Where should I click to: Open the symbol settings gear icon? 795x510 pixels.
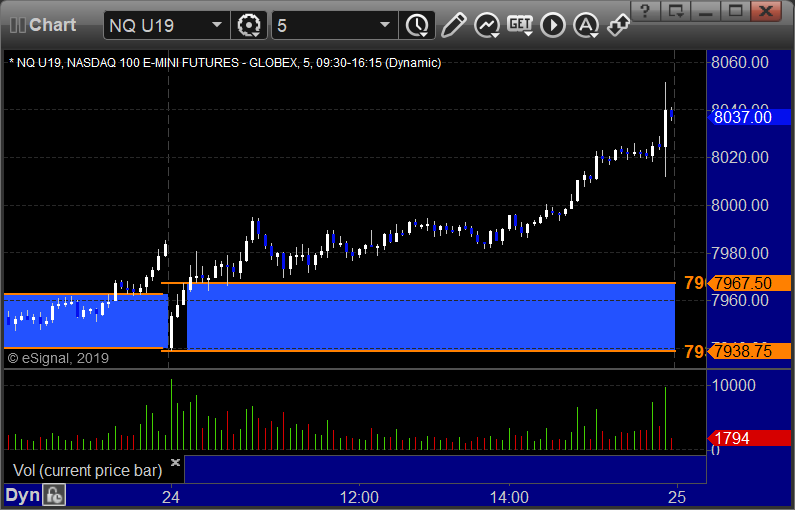tap(249, 25)
